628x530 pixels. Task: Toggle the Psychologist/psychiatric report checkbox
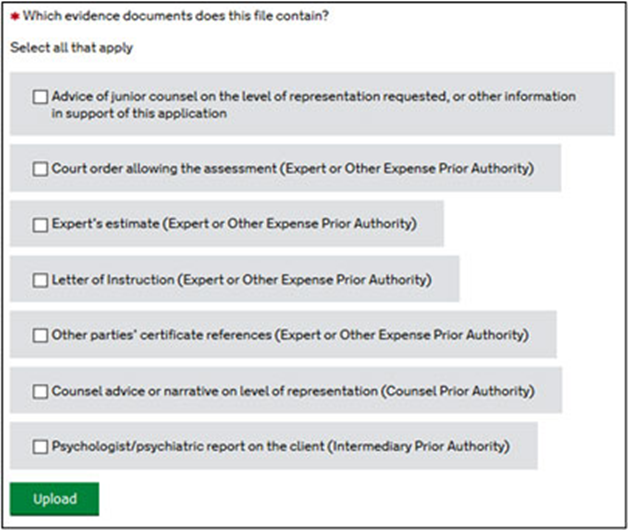[x=40, y=446]
